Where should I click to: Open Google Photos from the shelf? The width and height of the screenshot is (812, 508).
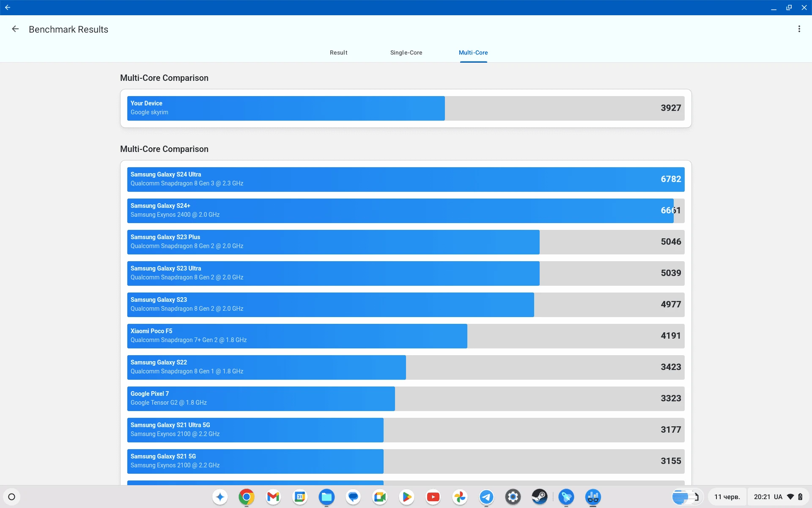coord(460,497)
